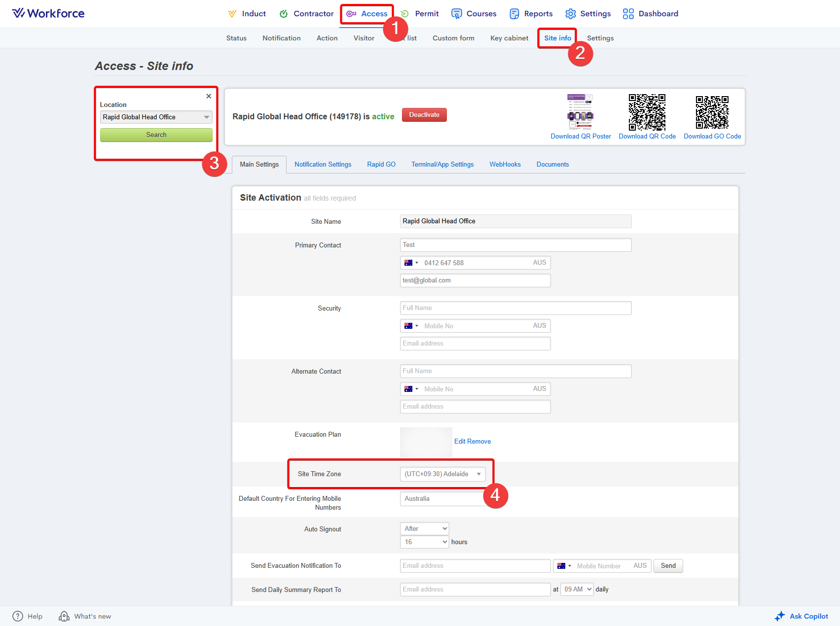Close the Location search panel

point(209,96)
